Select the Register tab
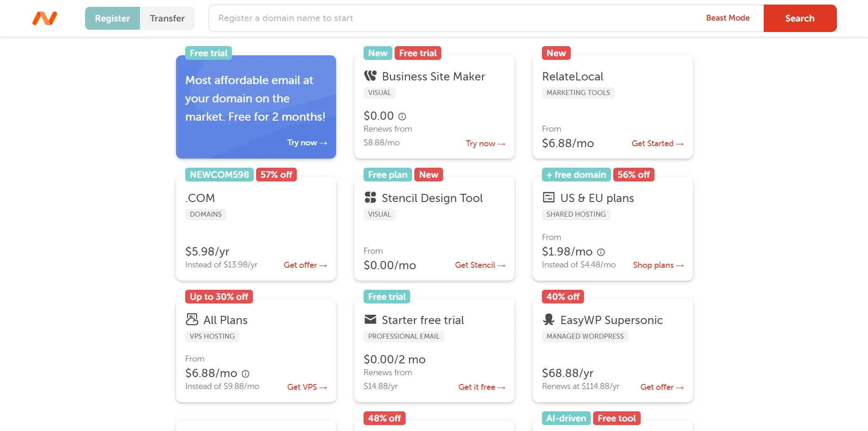Viewport: 868px width, 431px height. point(113,18)
